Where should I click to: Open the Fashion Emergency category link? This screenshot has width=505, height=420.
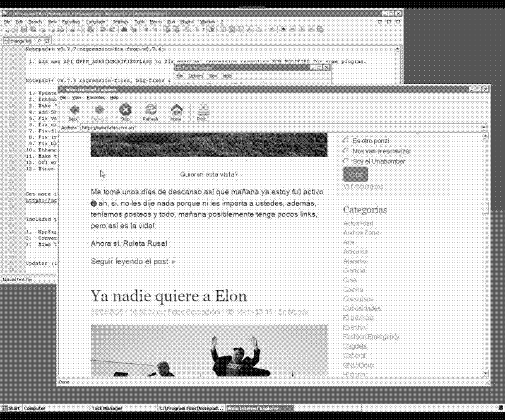371,337
